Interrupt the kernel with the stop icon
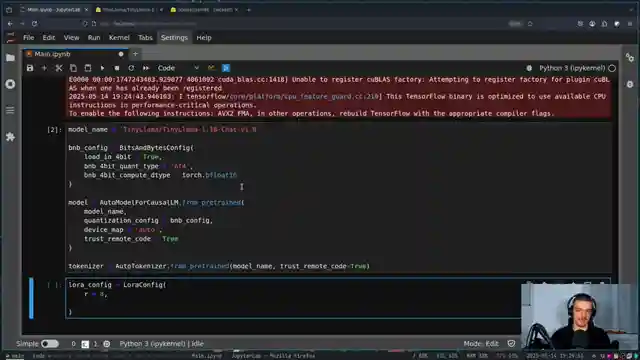Screen dimensions: 640x360 (x=117, y=68)
